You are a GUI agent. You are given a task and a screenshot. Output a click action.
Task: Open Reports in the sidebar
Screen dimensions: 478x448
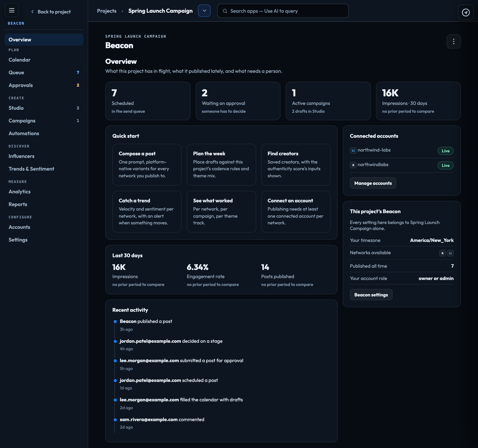44,204
